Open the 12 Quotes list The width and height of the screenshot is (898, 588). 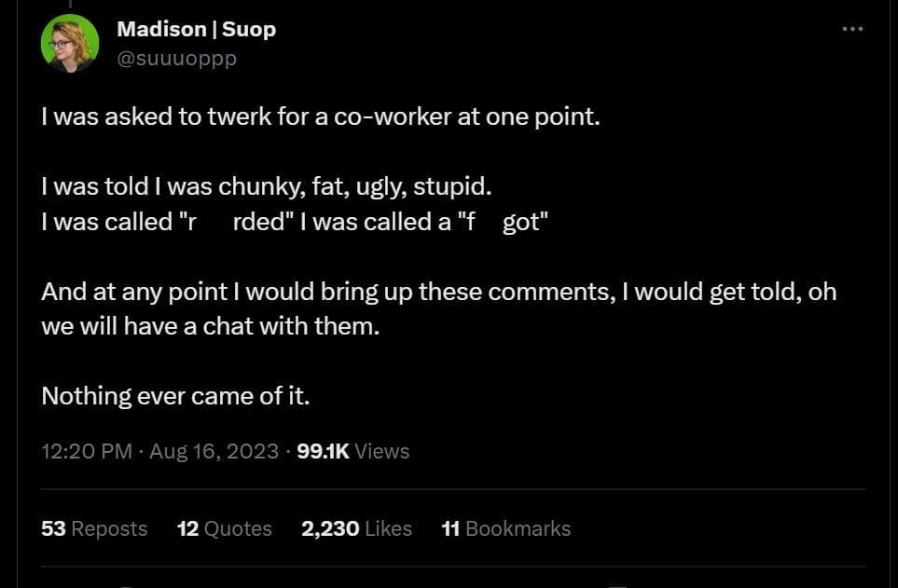coord(224,528)
